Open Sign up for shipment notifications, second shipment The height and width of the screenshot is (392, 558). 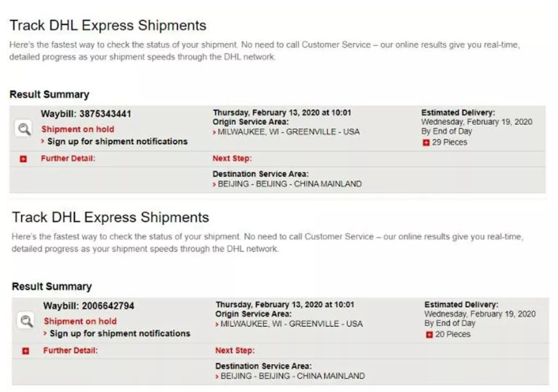(120, 334)
